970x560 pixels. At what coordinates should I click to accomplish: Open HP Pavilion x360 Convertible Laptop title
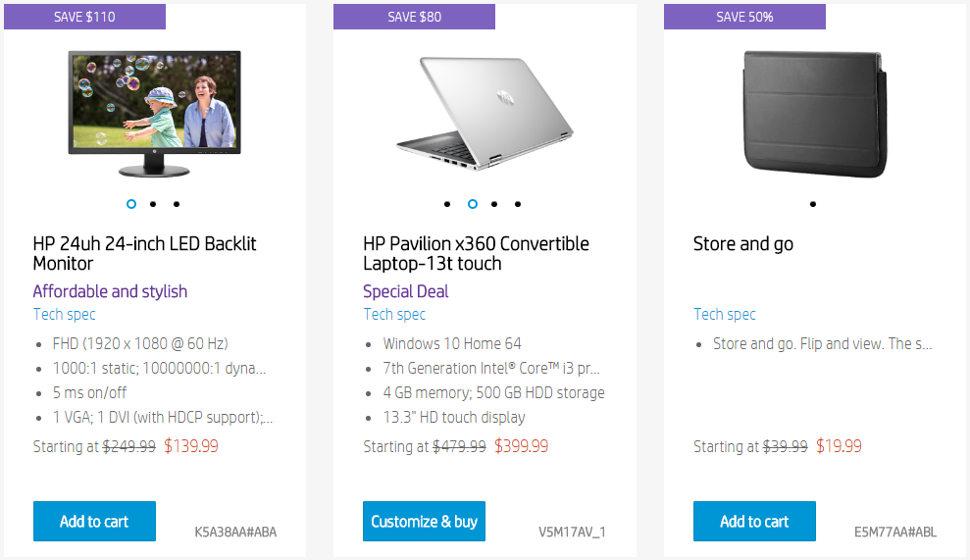pyautogui.click(x=476, y=253)
